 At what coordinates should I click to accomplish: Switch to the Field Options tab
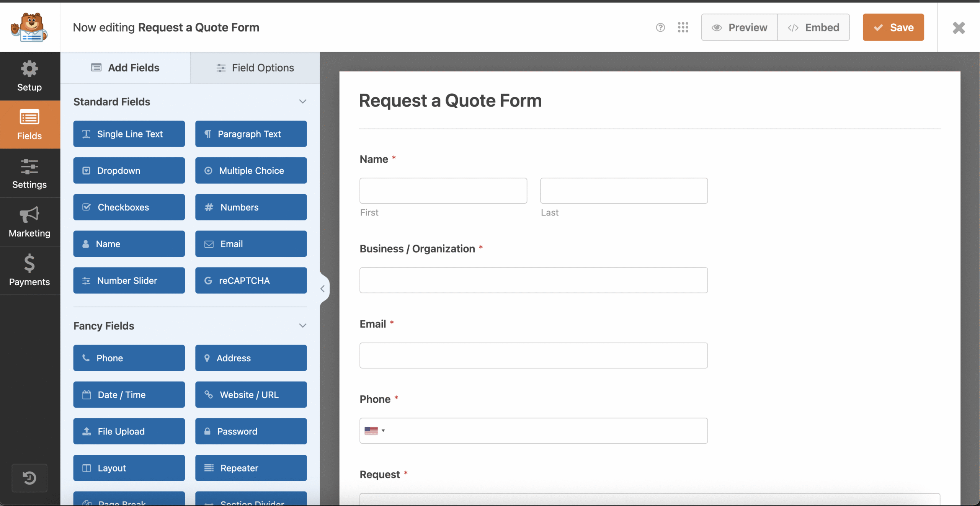coord(255,68)
